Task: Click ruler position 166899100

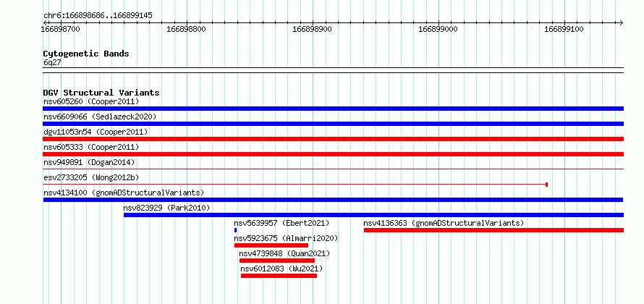Action: [564, 29]
